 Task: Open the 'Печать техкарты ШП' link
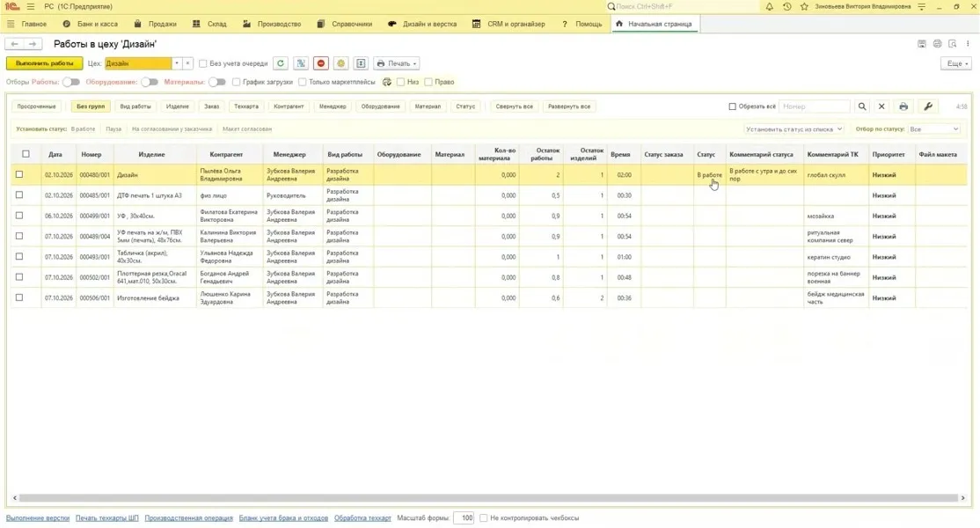(106, 518)
